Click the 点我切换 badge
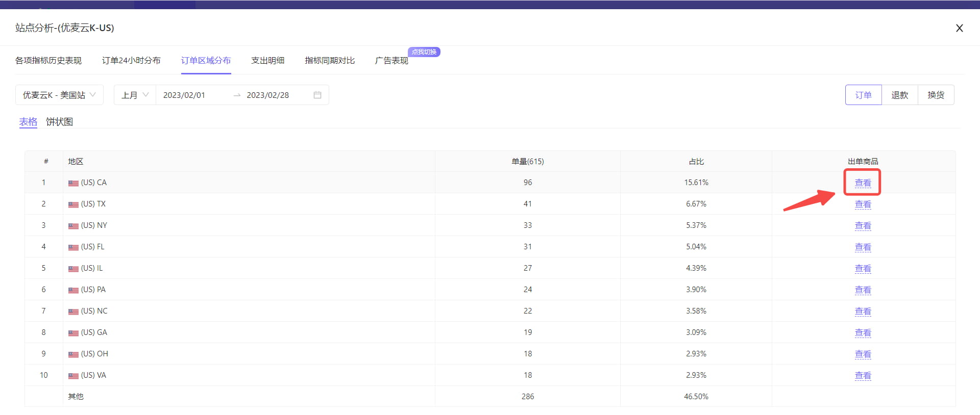The height and width of the screenshot is (415, 980). tap(424, 52)
